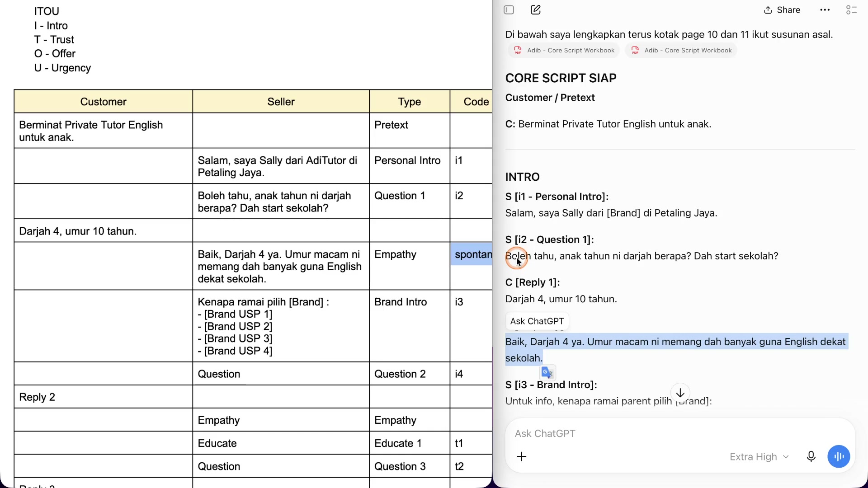This screenshot has height=488, width=868.
Task: Click the CORE SCRIPT SIAP heading
Action: tap(561, 78)
